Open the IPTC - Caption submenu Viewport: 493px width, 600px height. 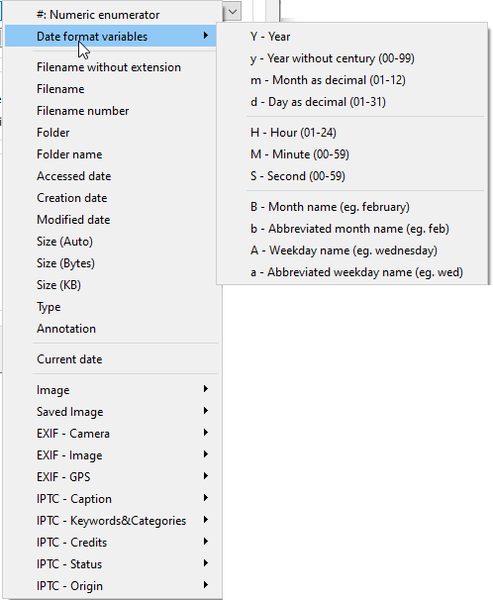point(113,499)
